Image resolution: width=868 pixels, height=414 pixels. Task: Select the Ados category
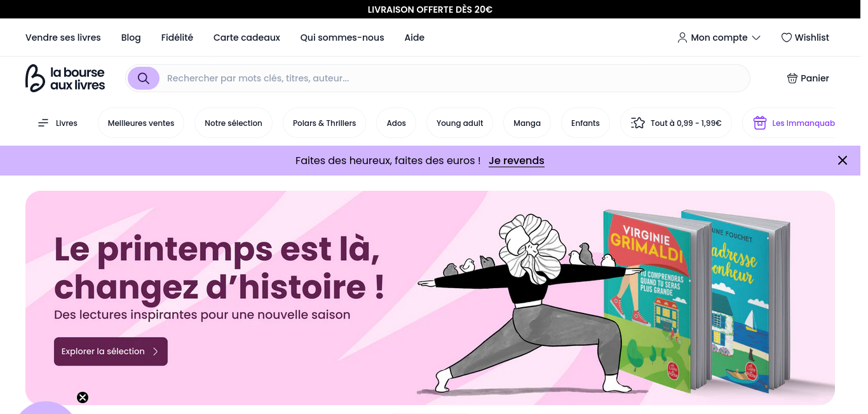[x=396, y=123]
